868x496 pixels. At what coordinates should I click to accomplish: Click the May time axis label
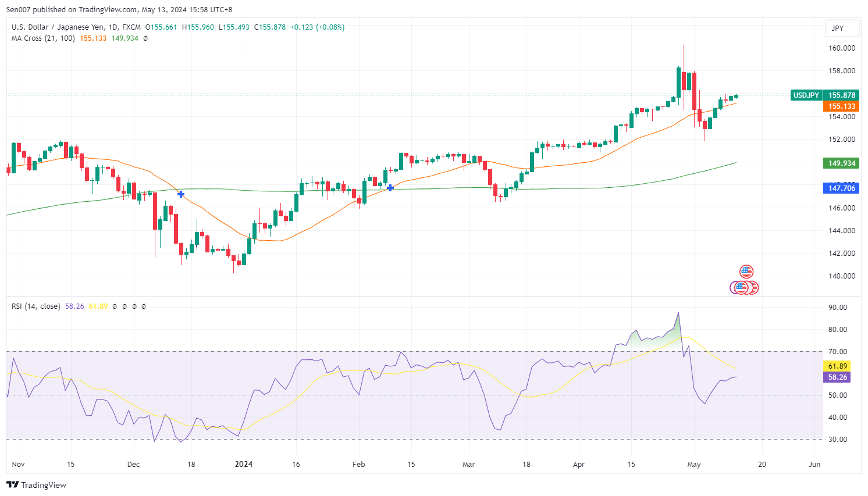click(693, 465)
